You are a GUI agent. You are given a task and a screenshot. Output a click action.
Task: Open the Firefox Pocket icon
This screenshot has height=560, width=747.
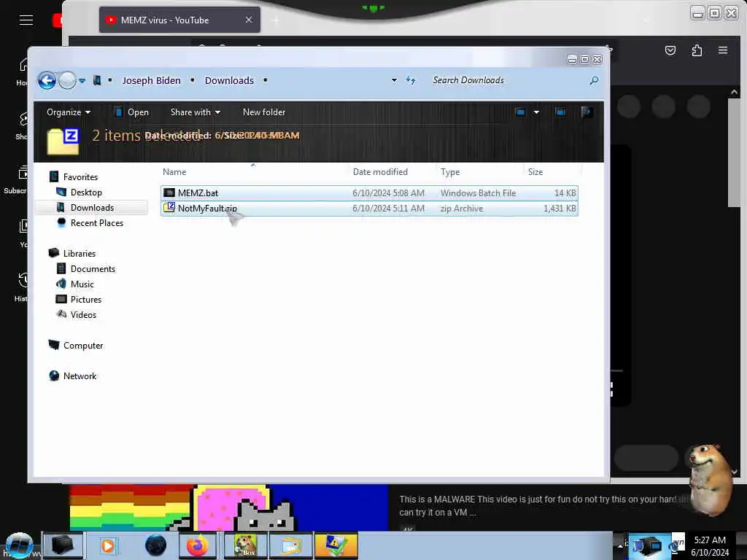point(670,50)
